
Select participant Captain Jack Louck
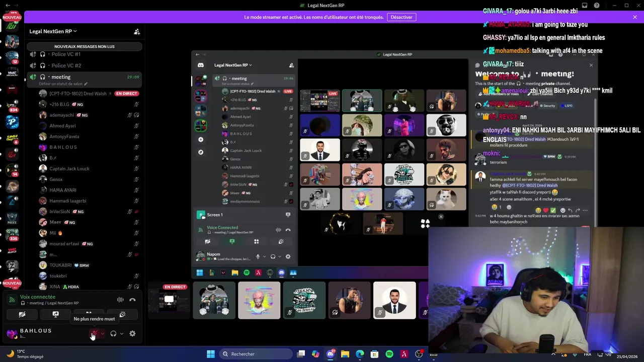pyautogui.click(x=90, y=168)
